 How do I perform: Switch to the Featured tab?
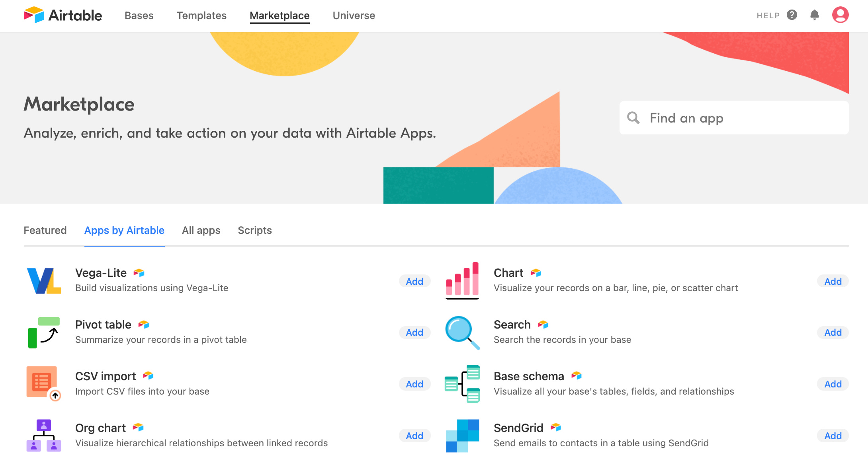tap(45, 230)
